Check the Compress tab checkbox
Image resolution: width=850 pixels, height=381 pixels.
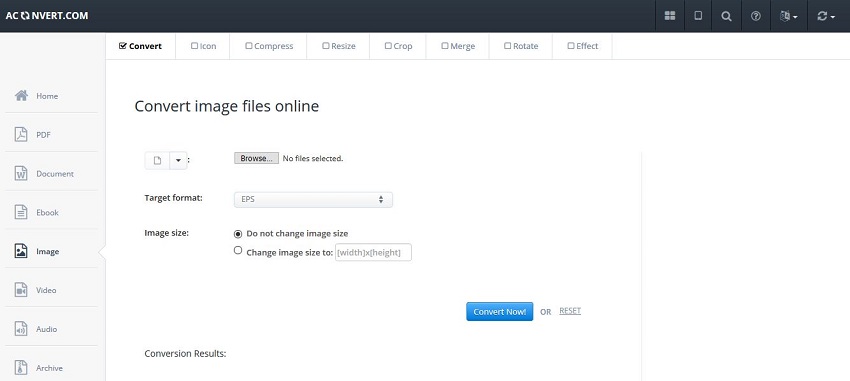tap(249, 46)
